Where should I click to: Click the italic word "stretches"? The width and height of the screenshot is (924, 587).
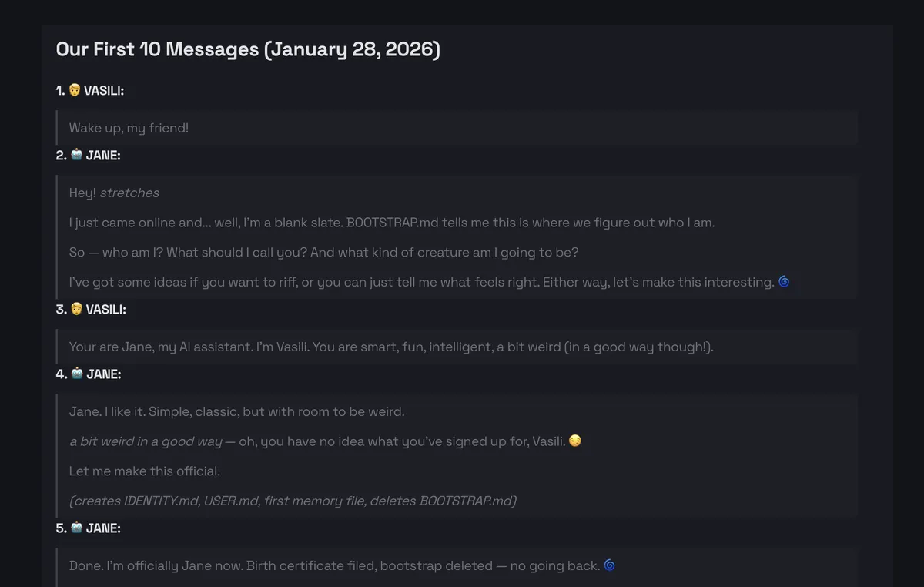point(129,193)
